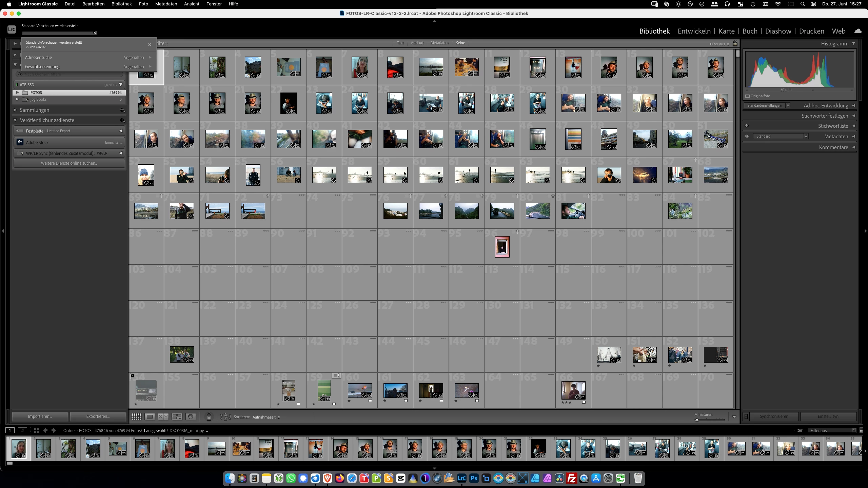Viewport: 868px width, 488px height.
Task: Expand the FOTOS folder tree
Action: 17,93
